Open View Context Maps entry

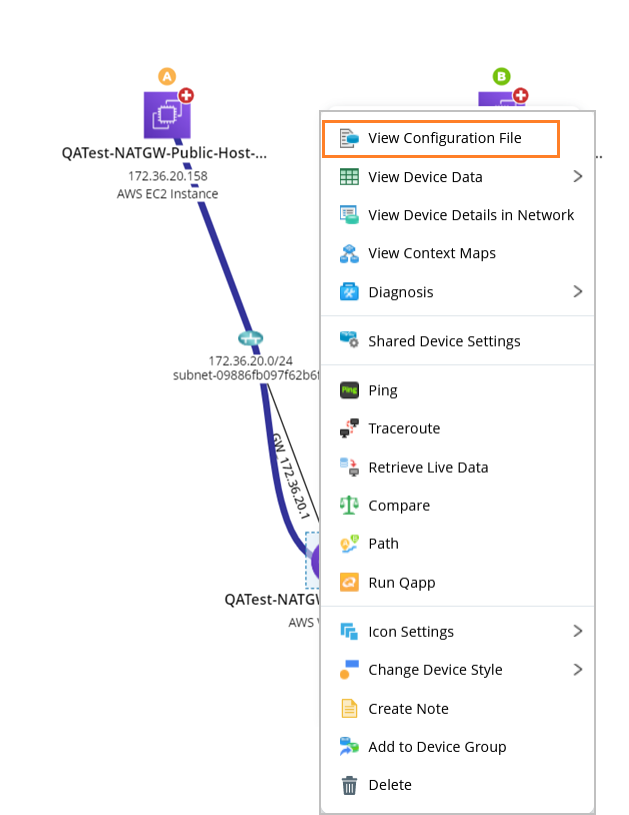click(x=432, y=253)
